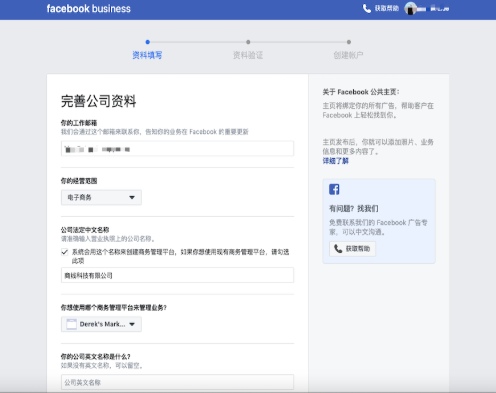Image resolution: width=496 pixels, height=393 pixels.
Task: Click the 资料填写 step dot
Action: tap(147, 42)
